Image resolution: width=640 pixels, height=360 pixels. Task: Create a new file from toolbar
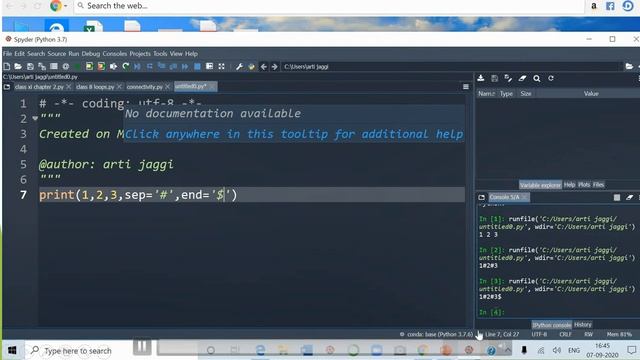tap(7, 66)
